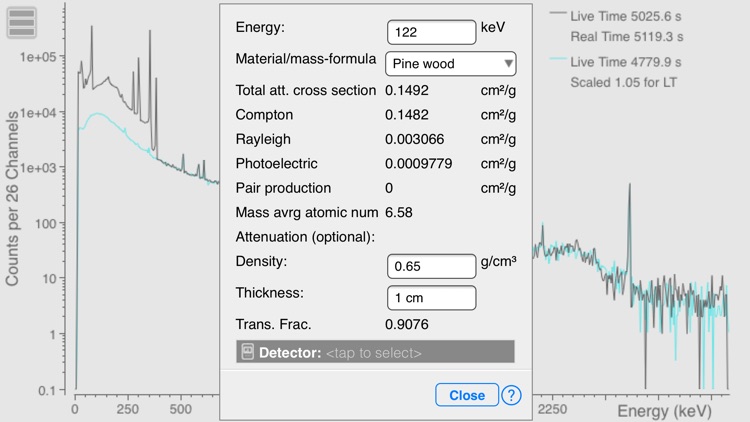
Task: Click the help question mark icon
Action: pos(511,395)
